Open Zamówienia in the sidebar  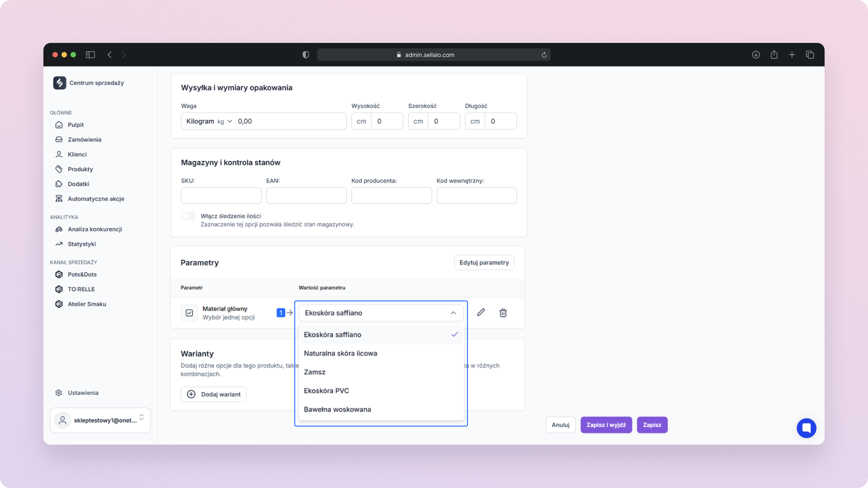(84, 140)
